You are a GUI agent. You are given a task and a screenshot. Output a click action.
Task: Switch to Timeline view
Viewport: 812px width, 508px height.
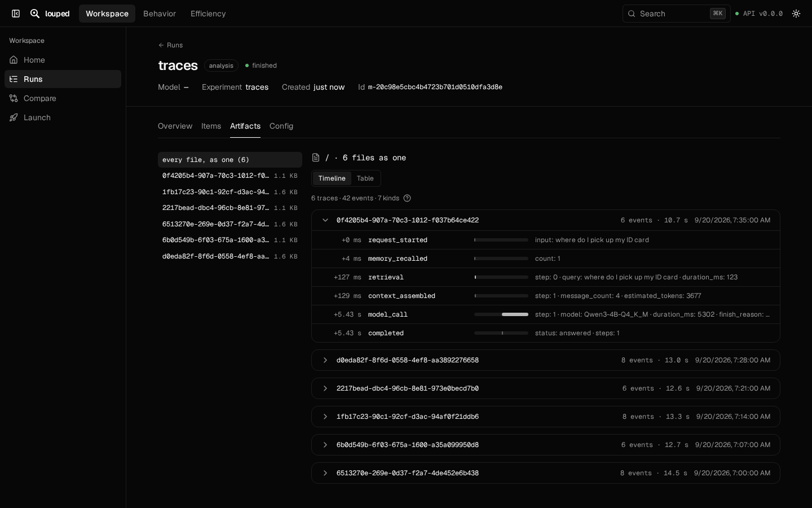tap(332, 178)
